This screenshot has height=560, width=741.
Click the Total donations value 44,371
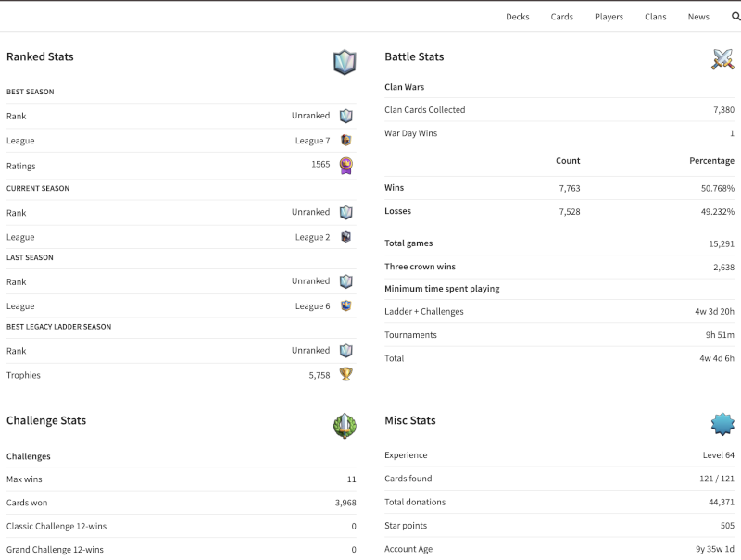click(722, 503)
